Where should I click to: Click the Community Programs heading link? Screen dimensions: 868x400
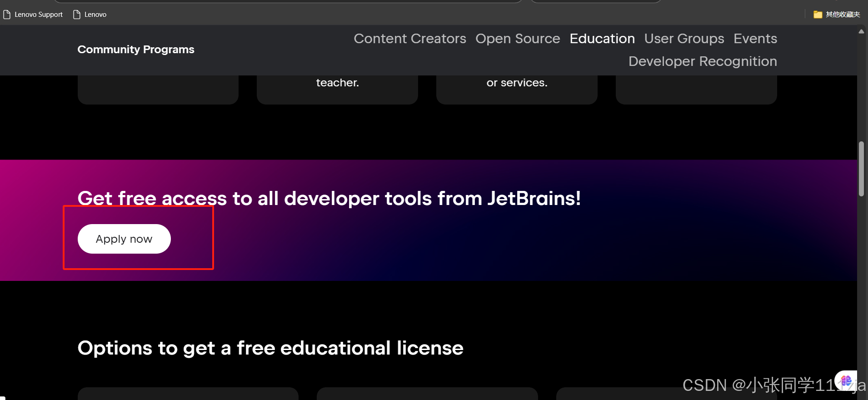point(136,50)
